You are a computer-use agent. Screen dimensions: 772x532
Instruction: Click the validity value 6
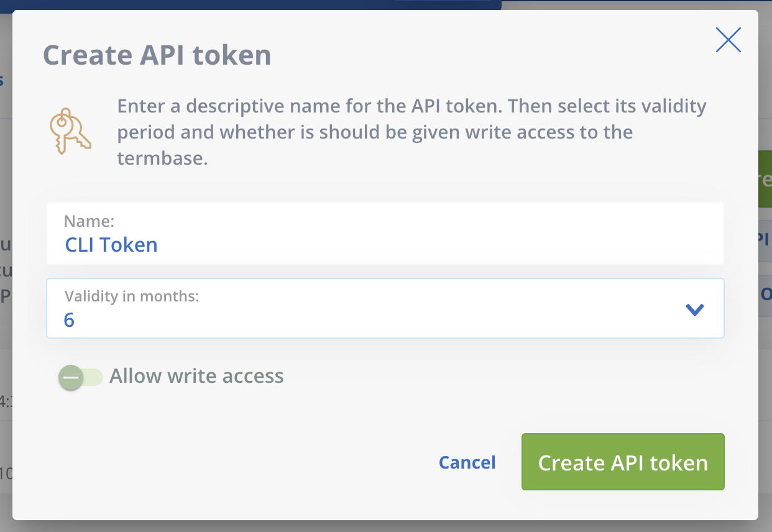click(69, 320)
